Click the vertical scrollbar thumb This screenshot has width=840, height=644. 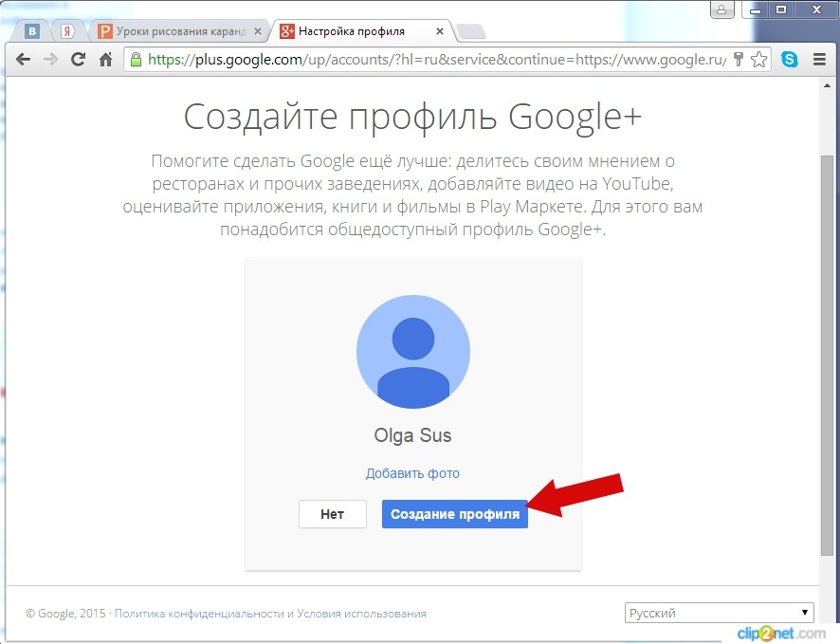coord(827,355)
